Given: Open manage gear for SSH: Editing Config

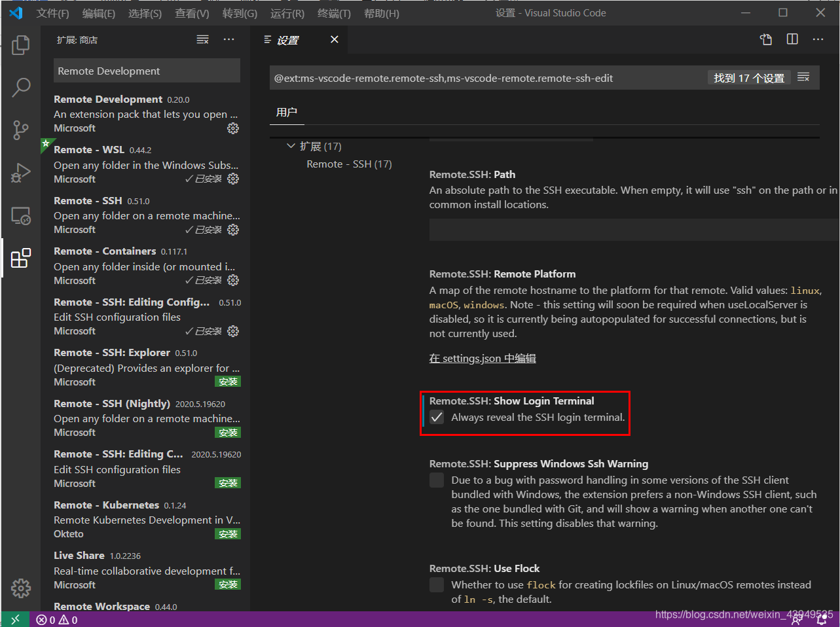Looking at the screenshot, I should click(x=233, y=331).
